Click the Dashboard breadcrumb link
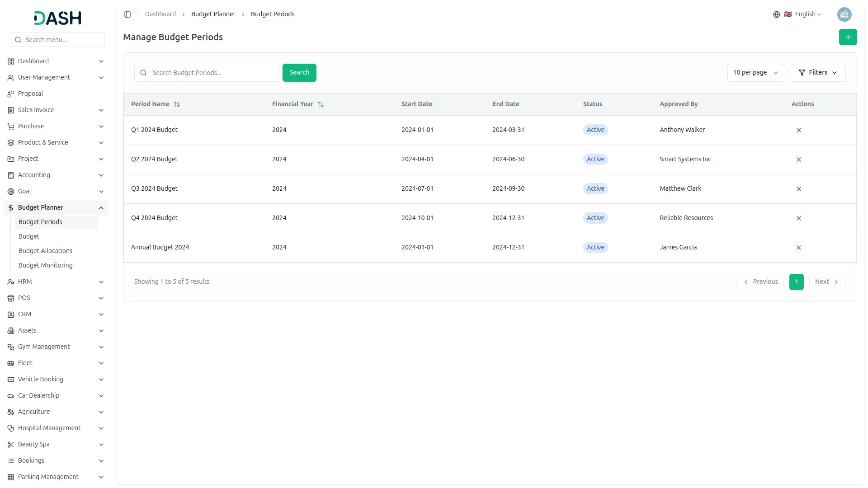The height and width of the screenshot is (488, 868). 160,14
